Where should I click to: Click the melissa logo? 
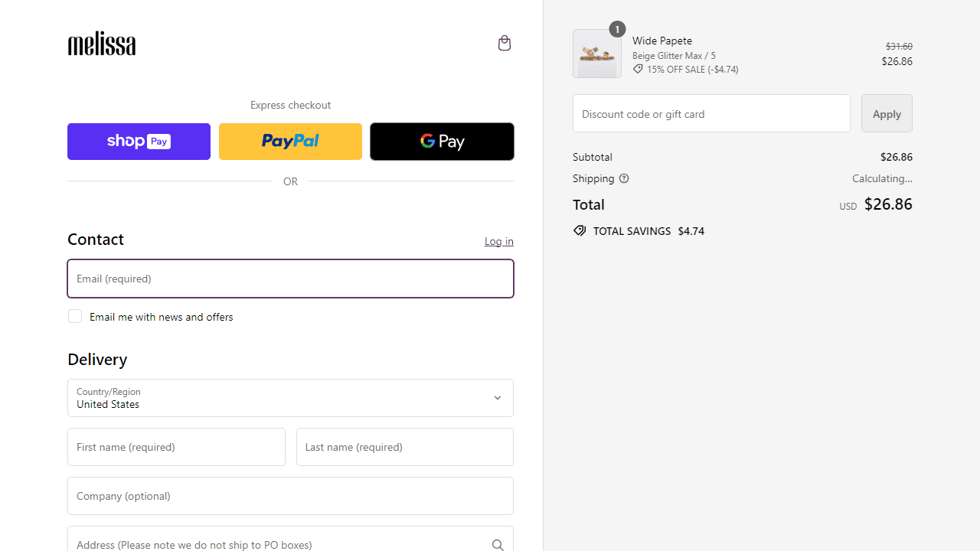point(102,44)
